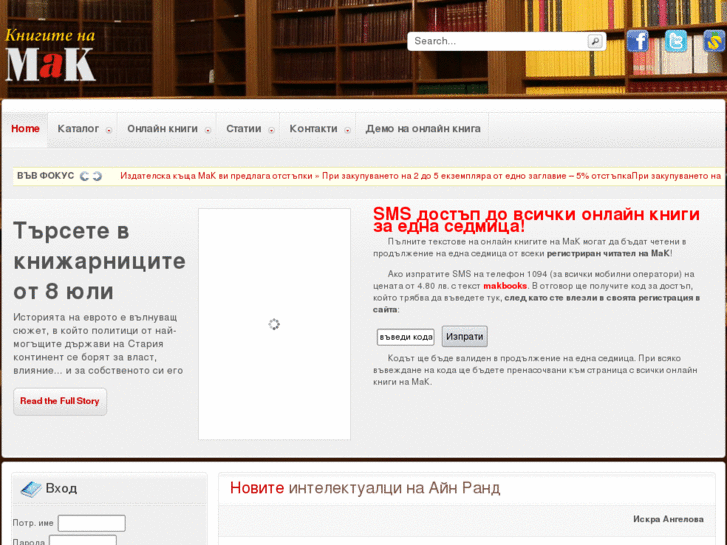Open the Онлайн книги menu item
The image size is (727, 545).
tap(163, 129)
